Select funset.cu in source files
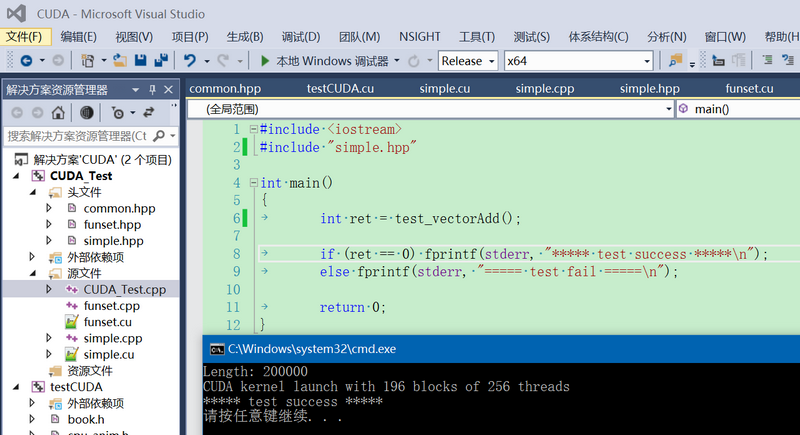Viewport: 800px width, 435px height. point(108,322)
